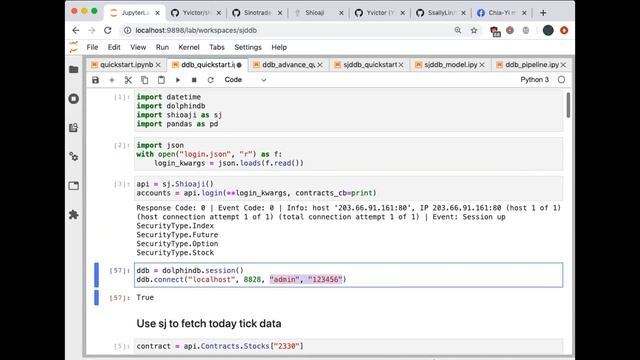Go back in the browser
Image resolution: width=640 pixels, height=360 pixels.
76,30
